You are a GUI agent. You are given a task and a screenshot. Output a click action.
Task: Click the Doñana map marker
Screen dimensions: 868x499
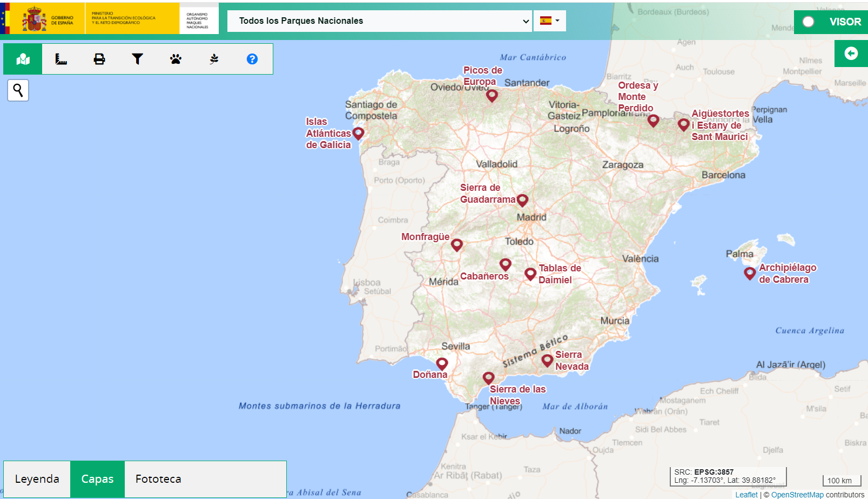click(x=442, y=364)
